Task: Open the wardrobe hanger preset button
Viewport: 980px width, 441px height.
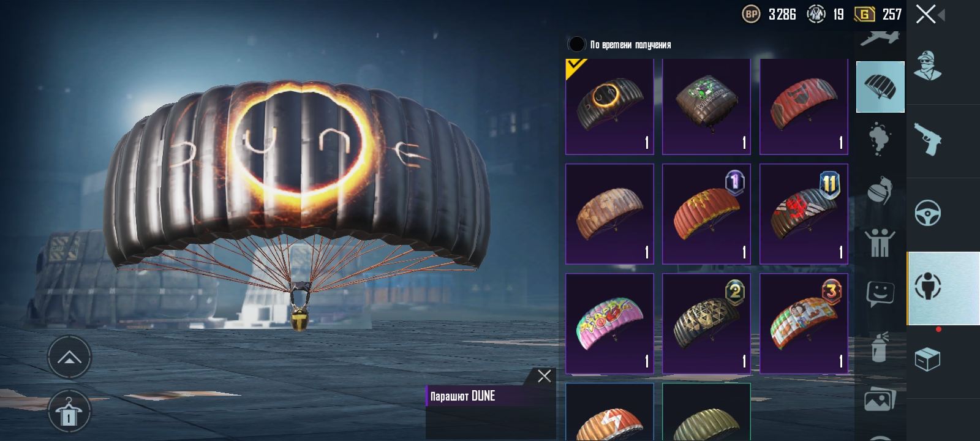Action: tap(69, 412)
